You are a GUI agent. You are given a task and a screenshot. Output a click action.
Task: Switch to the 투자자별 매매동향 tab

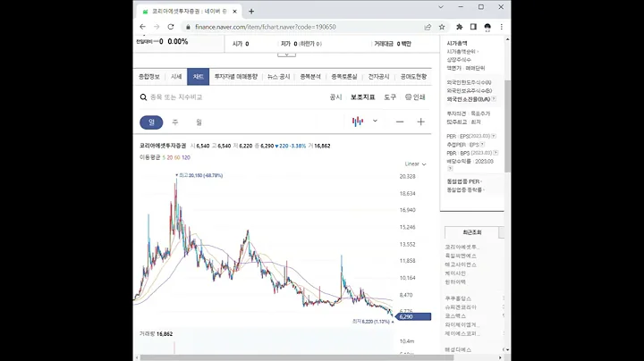pyautogui.click(x=236, y=77)
